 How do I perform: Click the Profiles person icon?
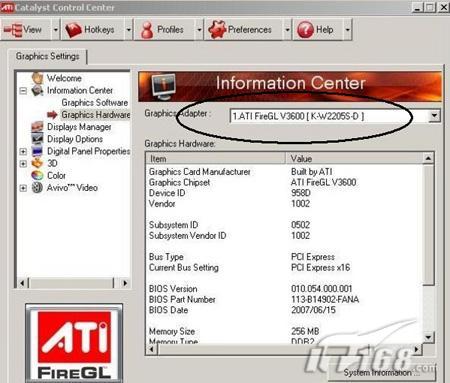click(147, 30)
